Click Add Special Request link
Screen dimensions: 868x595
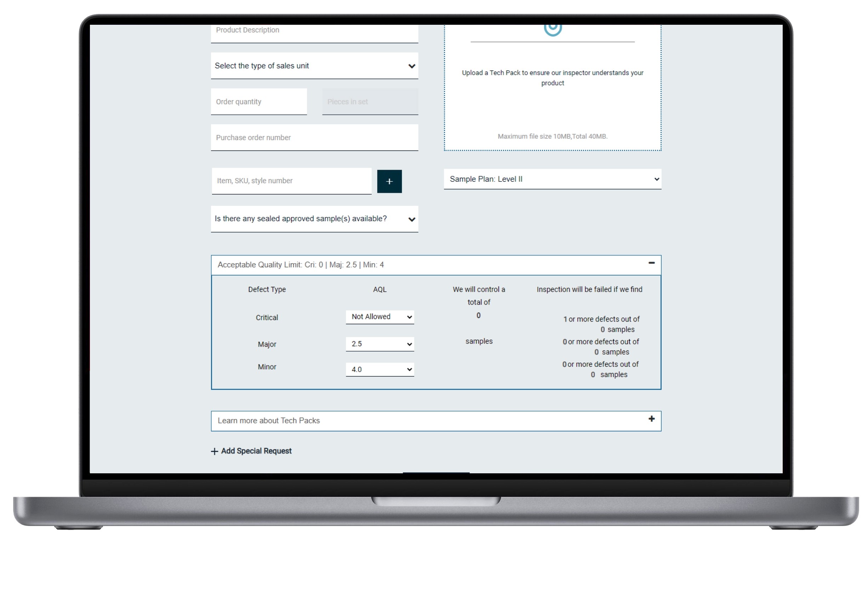tap(256, 451)
